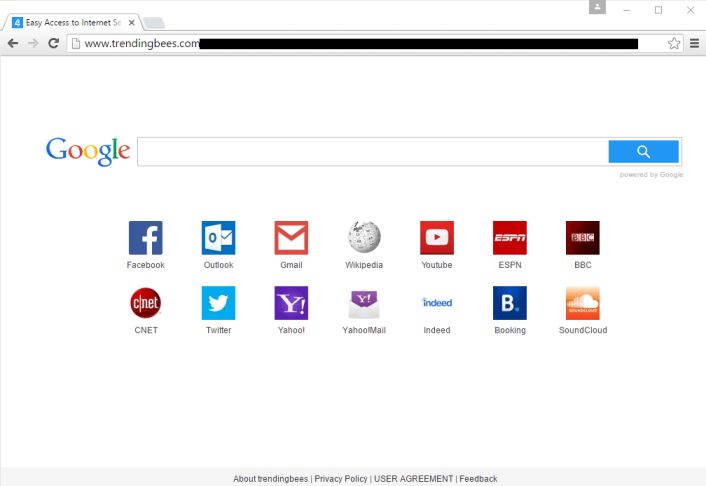706x486 pixels.
Task: Select the Easy Access to Internet tab
Action: point(73,23)
